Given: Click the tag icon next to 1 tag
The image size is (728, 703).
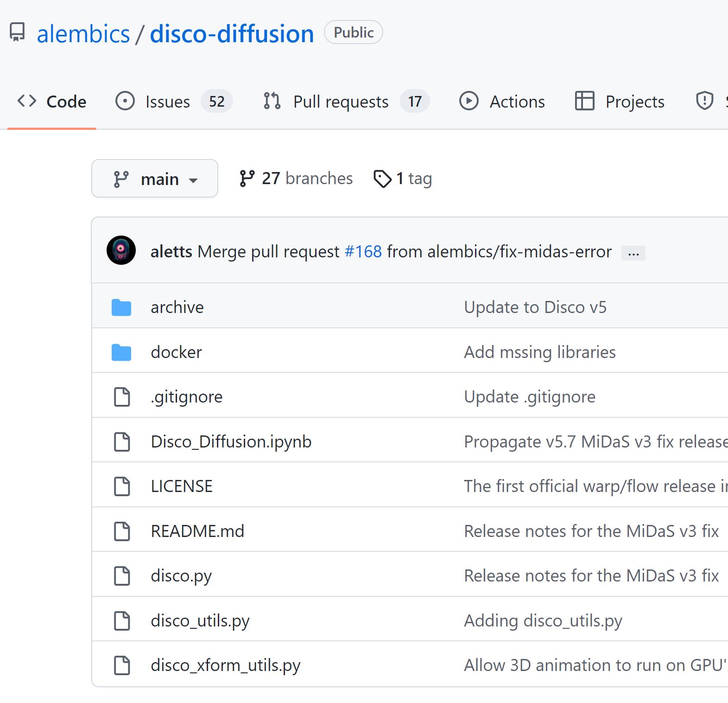Looking at the screenshot, I should [382, 179].
